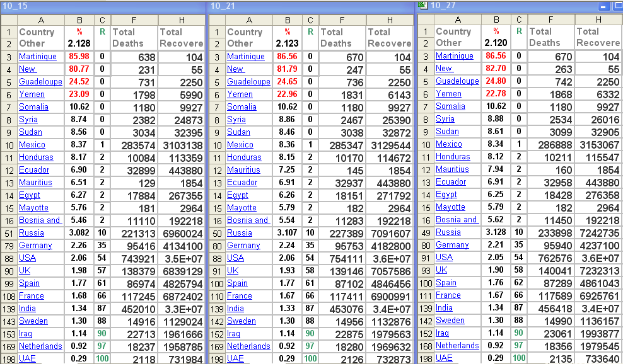
Task: Select the green R header cell in 10_27
Action: pos(518,31)
